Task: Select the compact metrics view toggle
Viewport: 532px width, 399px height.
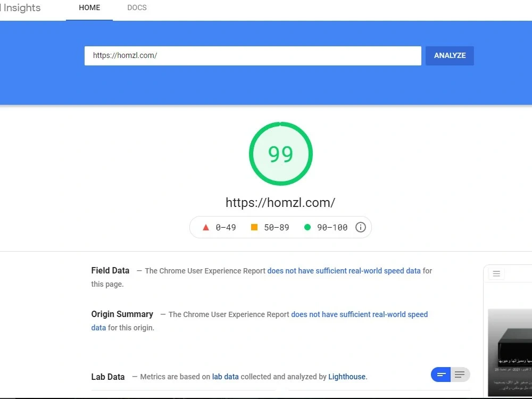Action: coord(440,375)
